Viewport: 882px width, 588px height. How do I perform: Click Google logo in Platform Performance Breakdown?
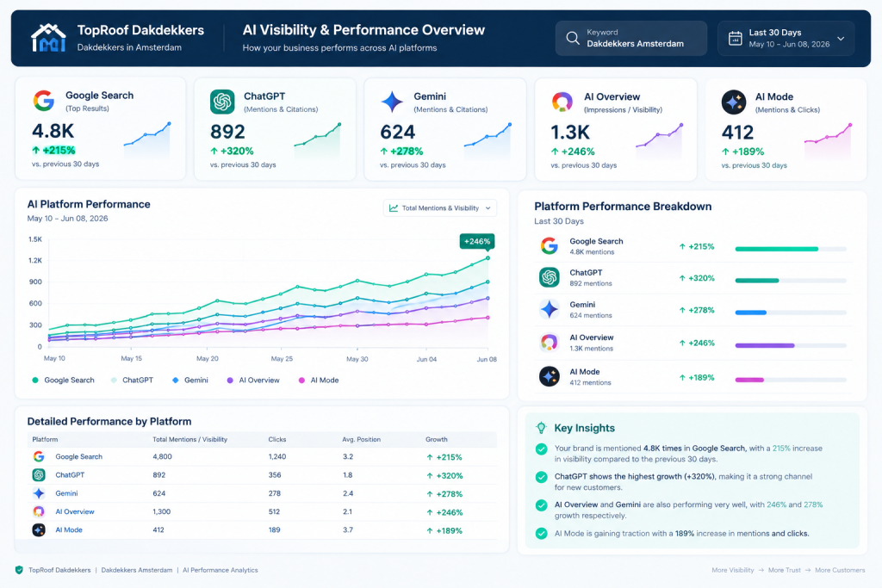[549, 245]
